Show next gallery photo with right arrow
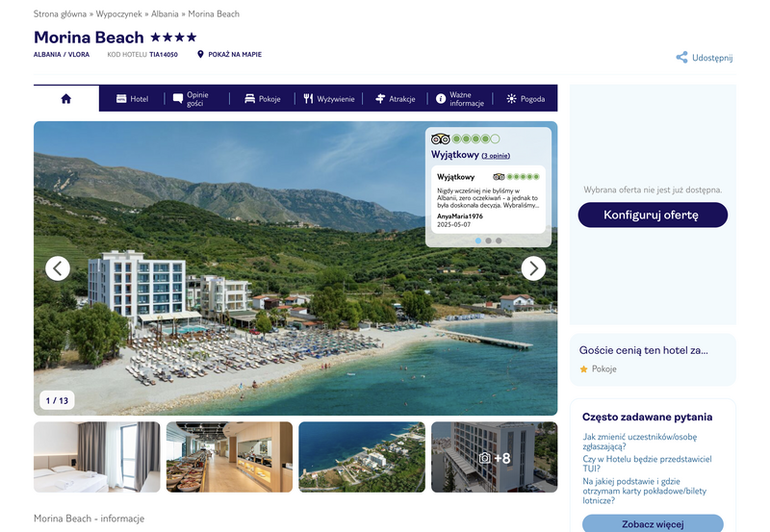This screenshot has height=532, width=770. (533, 268)
